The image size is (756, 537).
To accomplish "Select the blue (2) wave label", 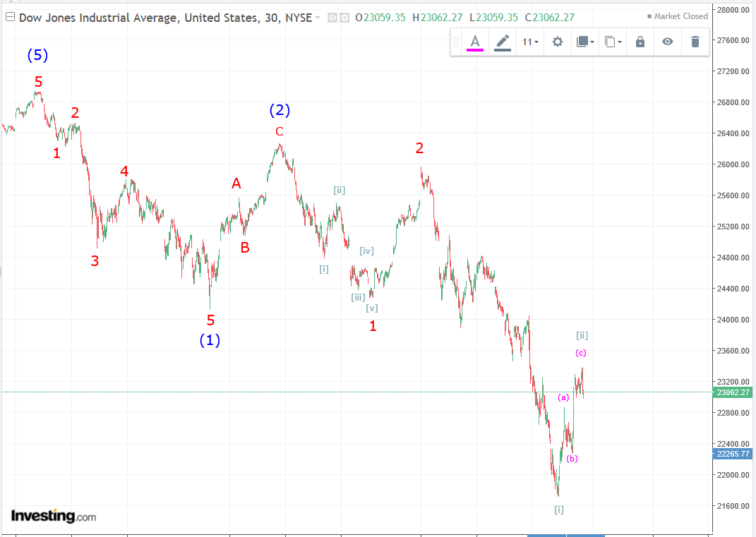I will (280, 110).
